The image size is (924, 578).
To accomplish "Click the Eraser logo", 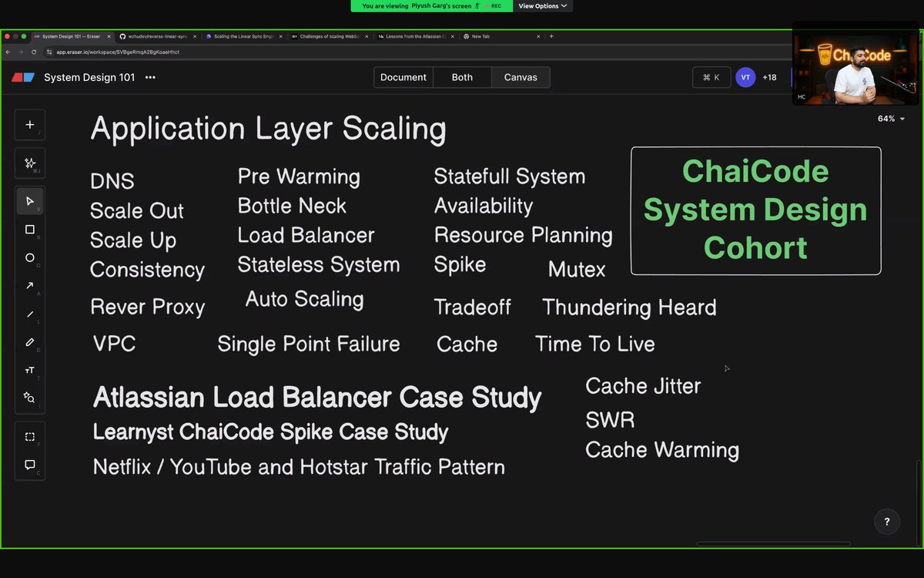I will click(x=23, y=77).
